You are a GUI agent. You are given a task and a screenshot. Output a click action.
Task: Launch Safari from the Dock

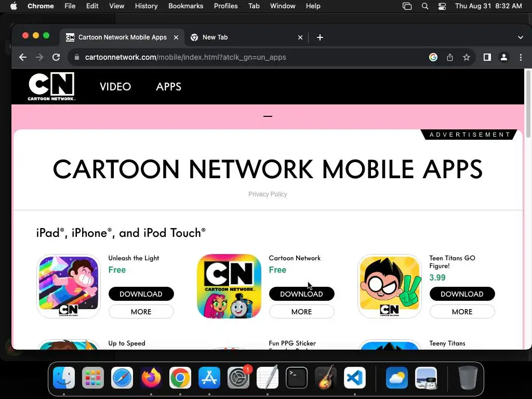122,378
